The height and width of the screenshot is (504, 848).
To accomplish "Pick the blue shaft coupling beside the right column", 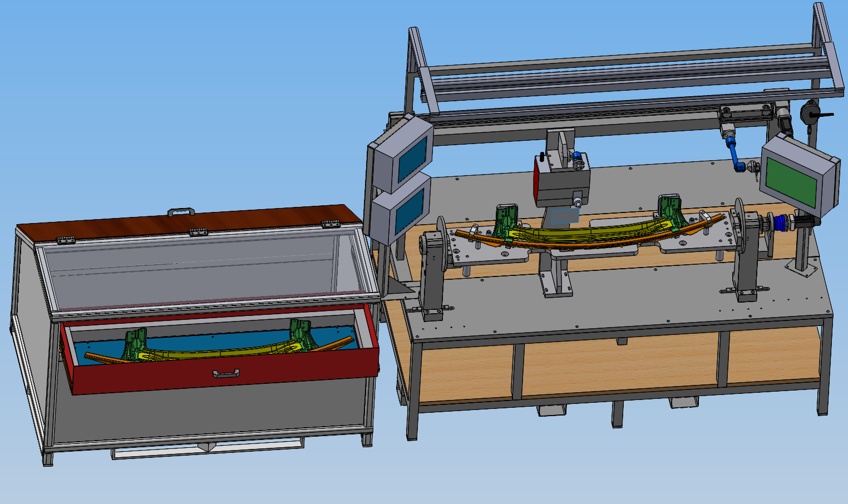I will (x=780, y=223).
